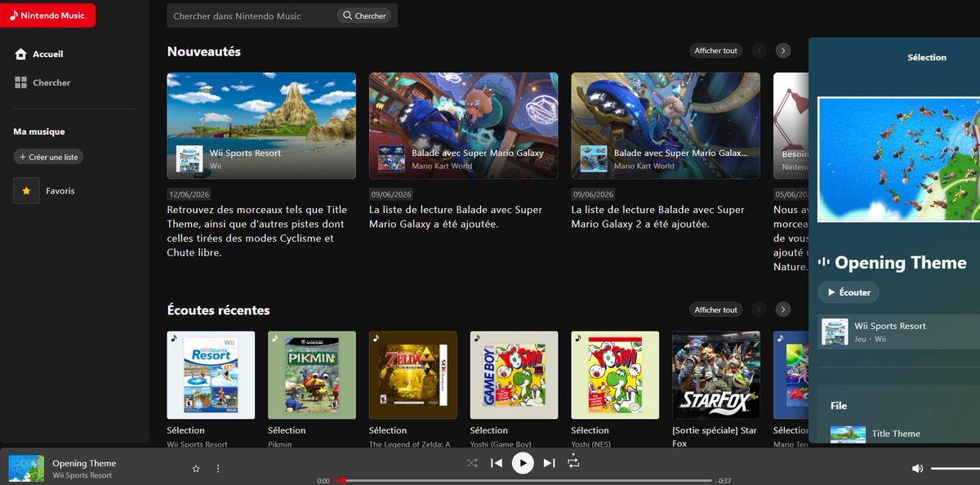Click Opening Theme title in player bar

(x=85, y=463)
